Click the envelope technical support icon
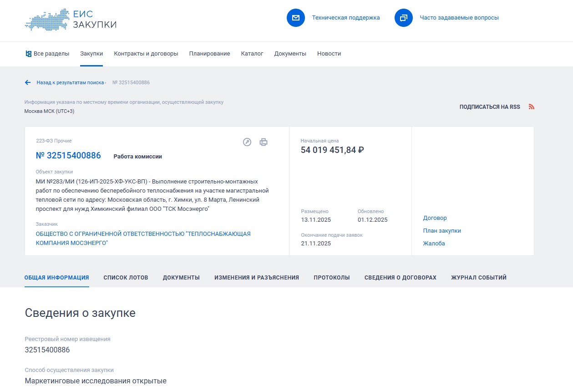Screen dimensions: 573x392 coord(295,18)
